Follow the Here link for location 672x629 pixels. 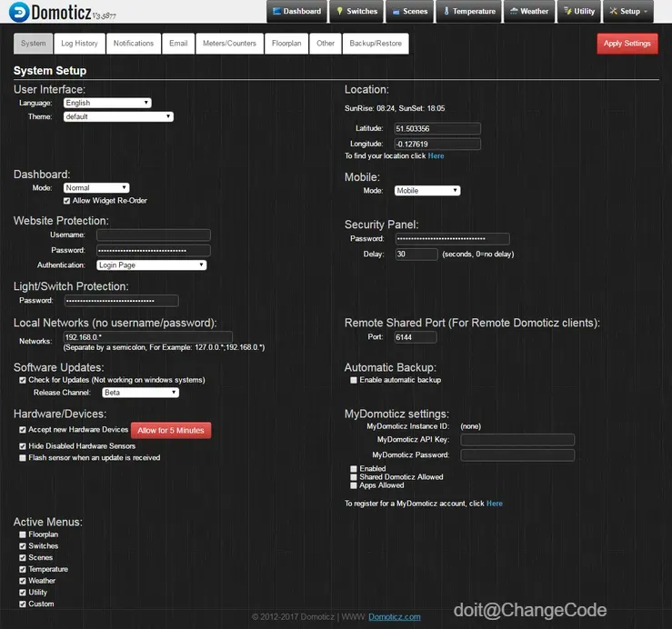pyautogui.click(x=436, y=156)
